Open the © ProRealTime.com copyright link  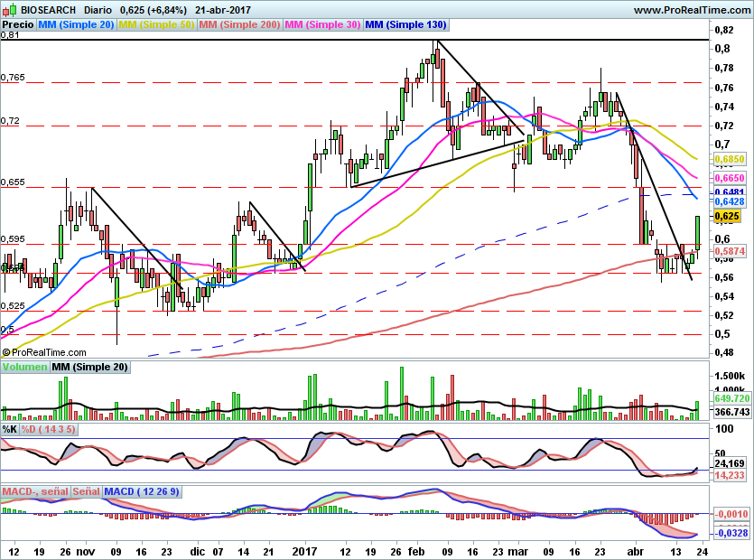[44, 352]
